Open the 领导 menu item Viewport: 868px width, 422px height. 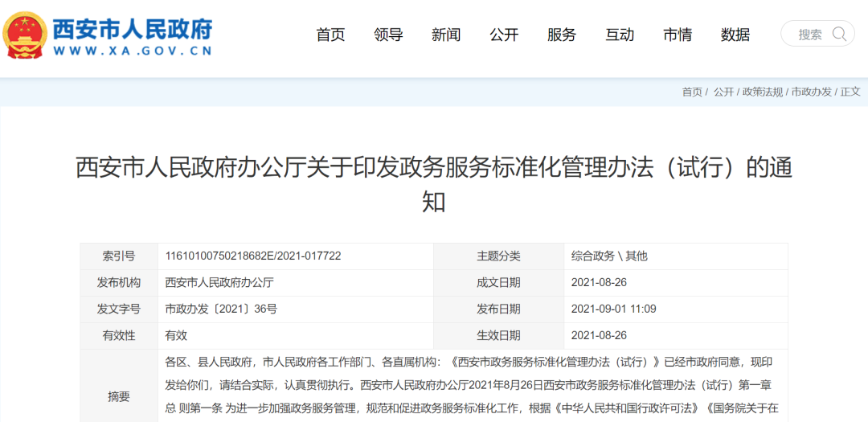(388, 35)
